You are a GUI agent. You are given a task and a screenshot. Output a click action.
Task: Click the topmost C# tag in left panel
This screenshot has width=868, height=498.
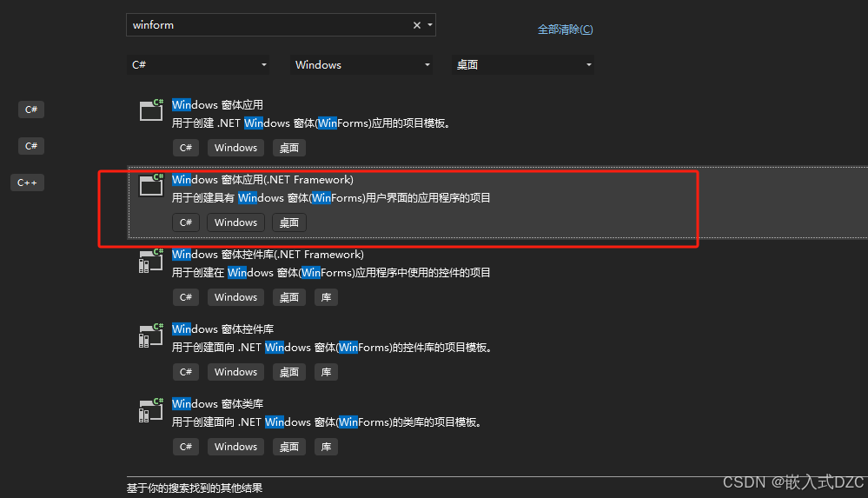pos(31,110)
